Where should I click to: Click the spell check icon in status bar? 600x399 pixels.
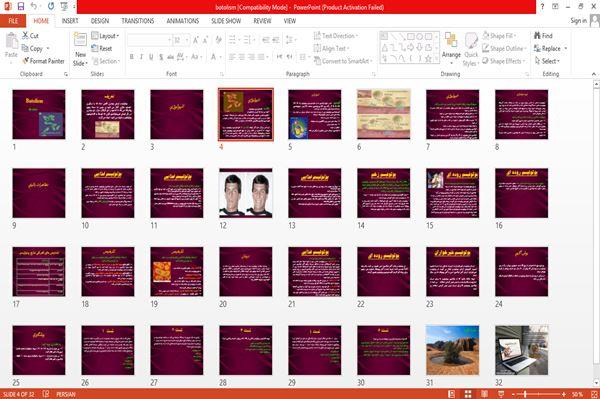click(46, 394)
